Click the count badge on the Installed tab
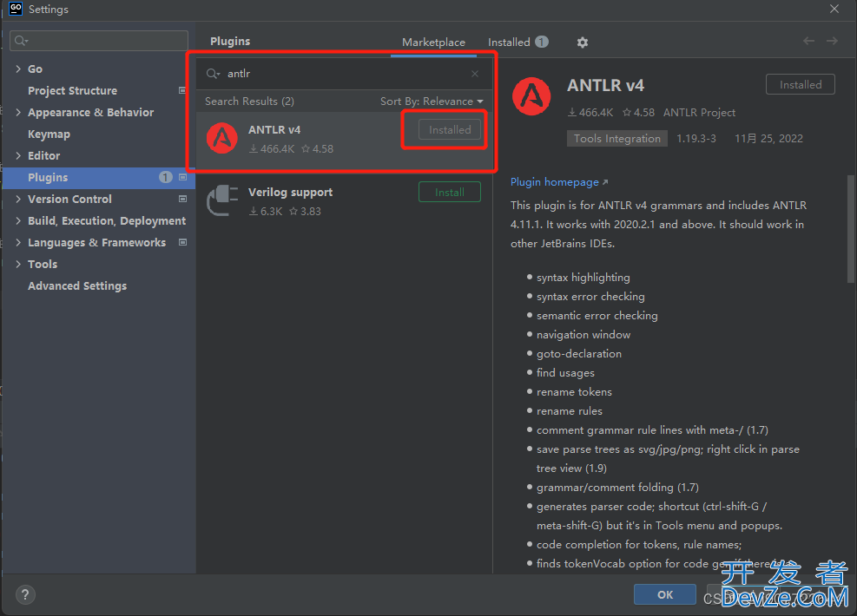857x616 pixels. (x=542, y=42)
